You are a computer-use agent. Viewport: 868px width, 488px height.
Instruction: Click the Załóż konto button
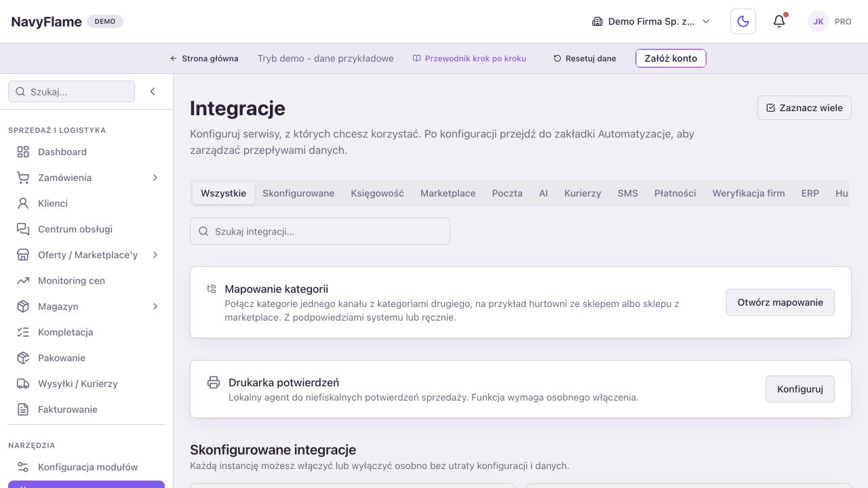(x=671, y=58)
